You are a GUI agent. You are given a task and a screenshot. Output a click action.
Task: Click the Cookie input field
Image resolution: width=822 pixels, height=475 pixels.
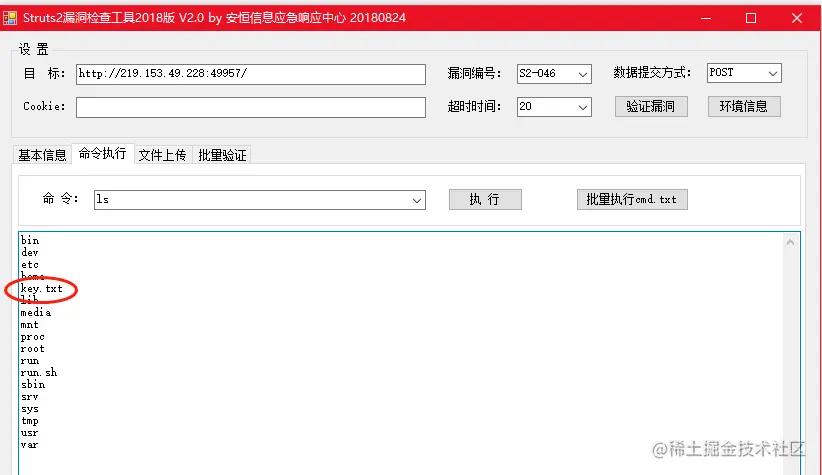251,107
